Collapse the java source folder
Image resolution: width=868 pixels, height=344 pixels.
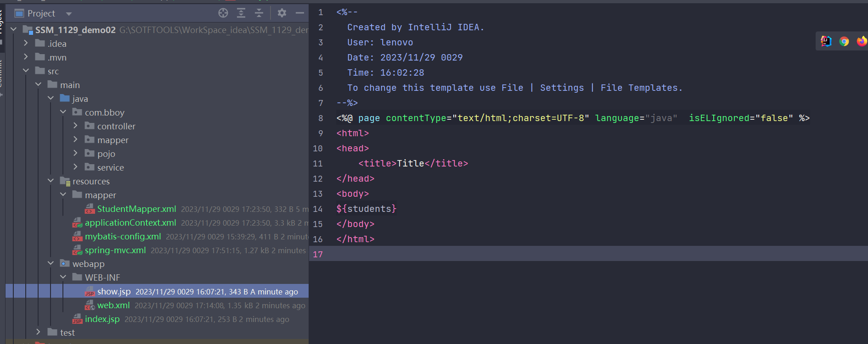coord(51,98)
